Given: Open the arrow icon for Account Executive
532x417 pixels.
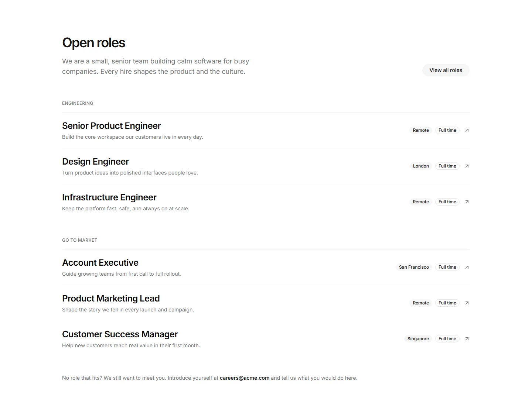Looking at the screenshot, I should coord(467,267).
